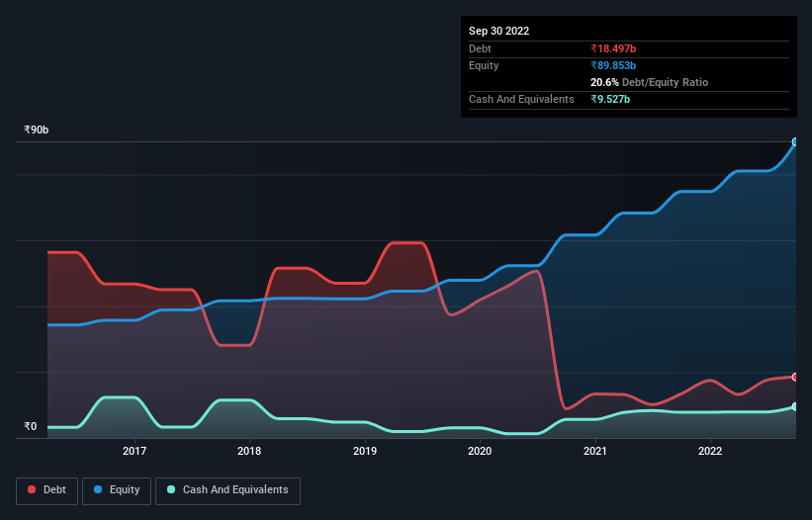Screen dimensions: 812x520
Task: Click the Sep 30 2022 tooltip date
Action: (x=498, y=31)
